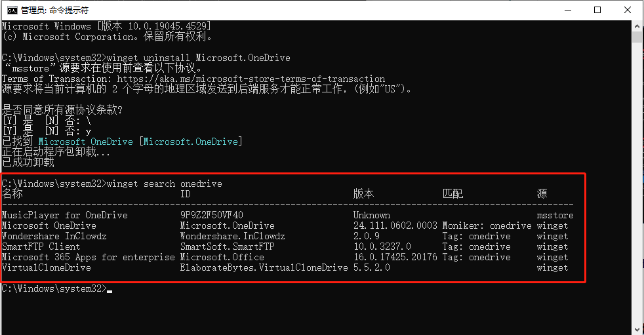Click the '是否同意所有源协议条款?' prompt line

(x=62, y=110)
